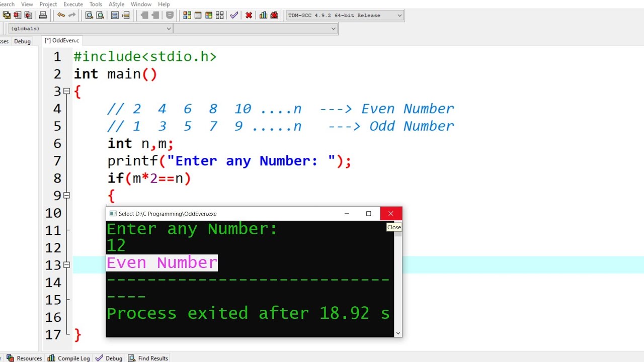Open the Compile Log bottom tab

tap(68, 358)
